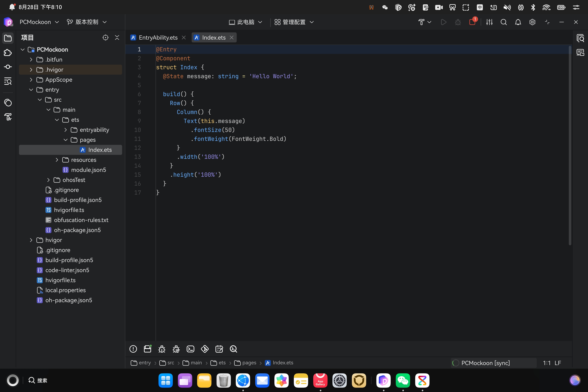588x392 pixels.
Task: Expand the ohosTest folder
Action: pos(48,180)
